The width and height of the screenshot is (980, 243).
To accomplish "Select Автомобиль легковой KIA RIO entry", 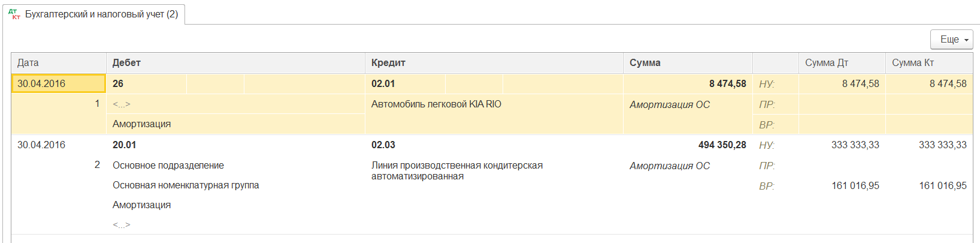I will pos(436,104).
